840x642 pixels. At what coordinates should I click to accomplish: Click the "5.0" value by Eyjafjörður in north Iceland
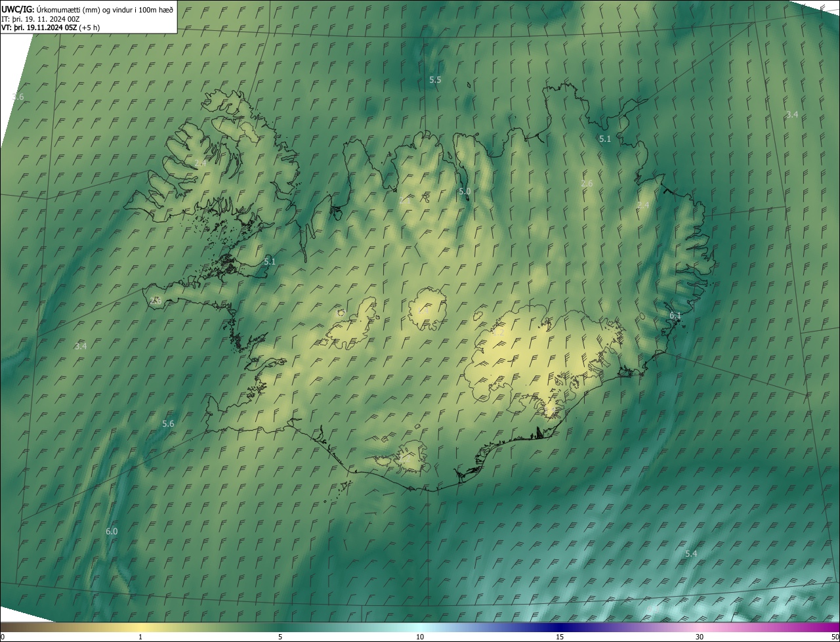pos(465,191)
